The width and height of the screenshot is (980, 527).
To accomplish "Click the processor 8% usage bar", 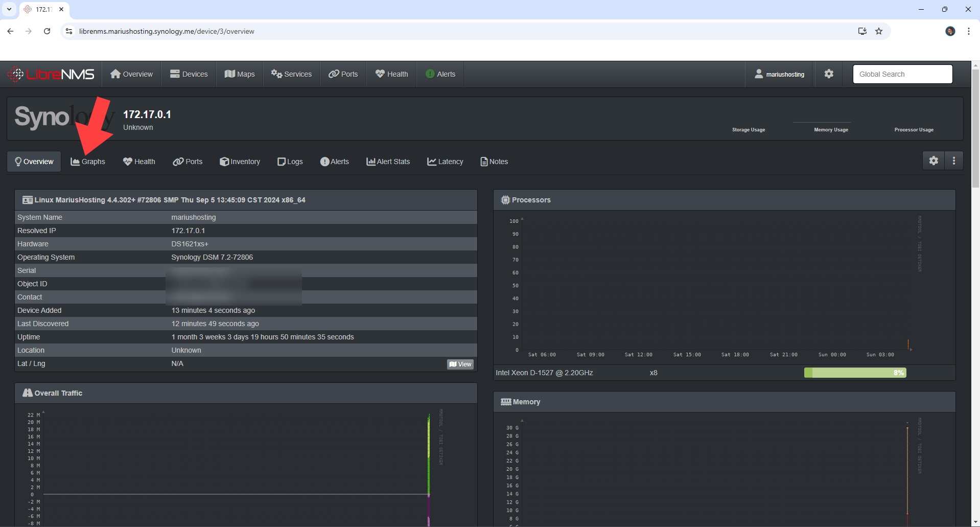I will coord(855,373).
